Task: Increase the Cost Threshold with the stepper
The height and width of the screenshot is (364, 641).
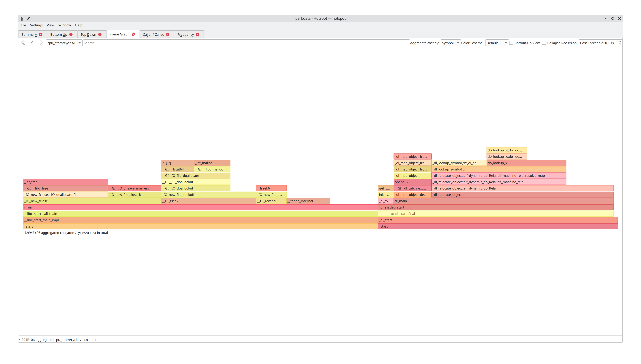Action: (x=620, y=41)
